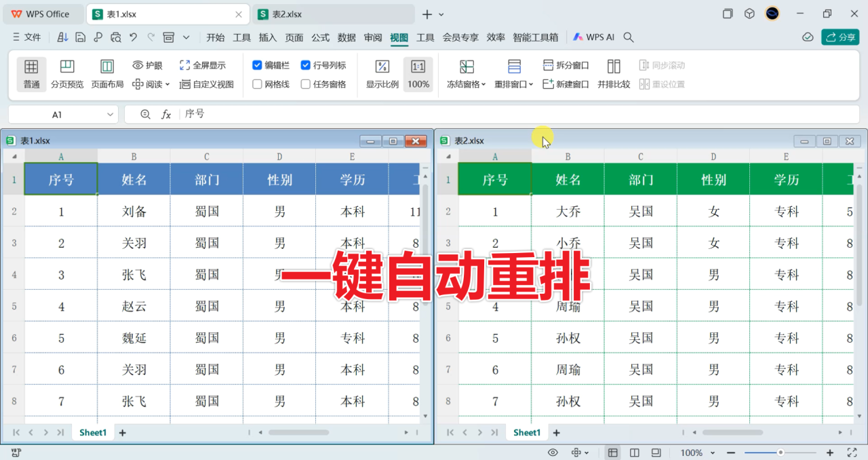Switch to the 数据 data tab
This screenshot has height=460, width=868.
point(347,37)
